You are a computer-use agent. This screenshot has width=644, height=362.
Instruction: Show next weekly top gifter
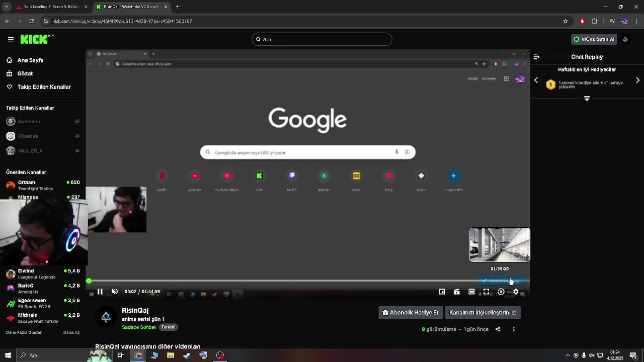(x=638, y=80)
